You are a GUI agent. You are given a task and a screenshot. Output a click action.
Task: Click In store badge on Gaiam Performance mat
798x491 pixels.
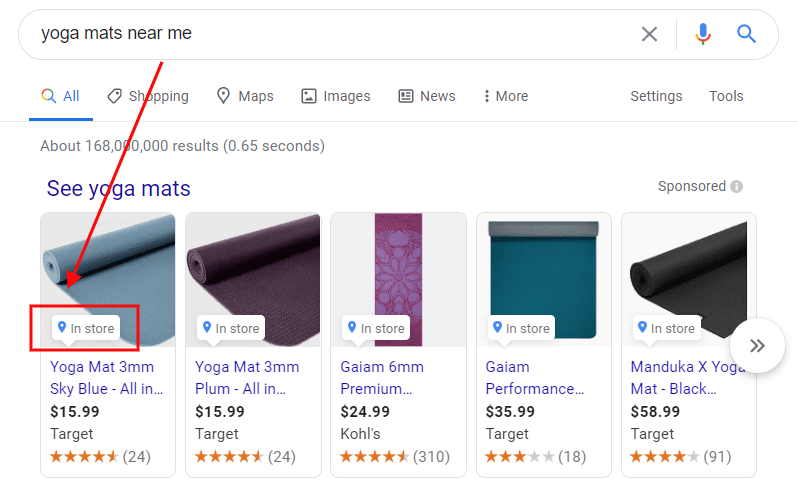521,328
